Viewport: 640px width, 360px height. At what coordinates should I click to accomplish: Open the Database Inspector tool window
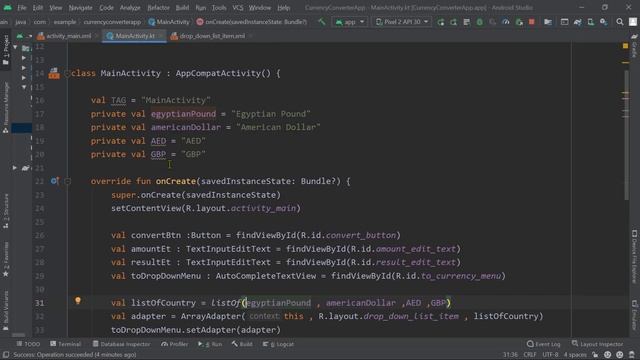pyautogui.click(x=121, y=344)
